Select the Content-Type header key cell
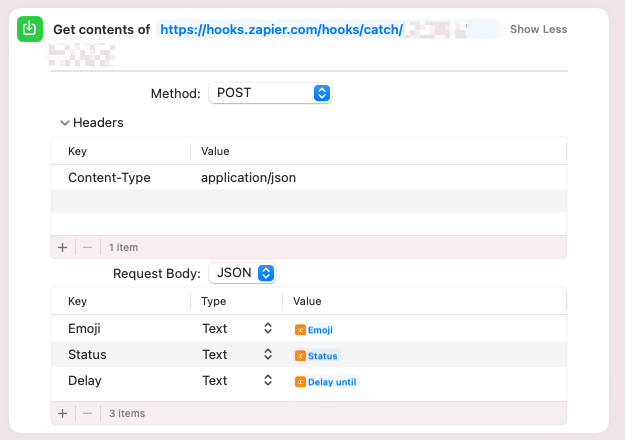Screen dimensions: 625x440 coord(109,178)
